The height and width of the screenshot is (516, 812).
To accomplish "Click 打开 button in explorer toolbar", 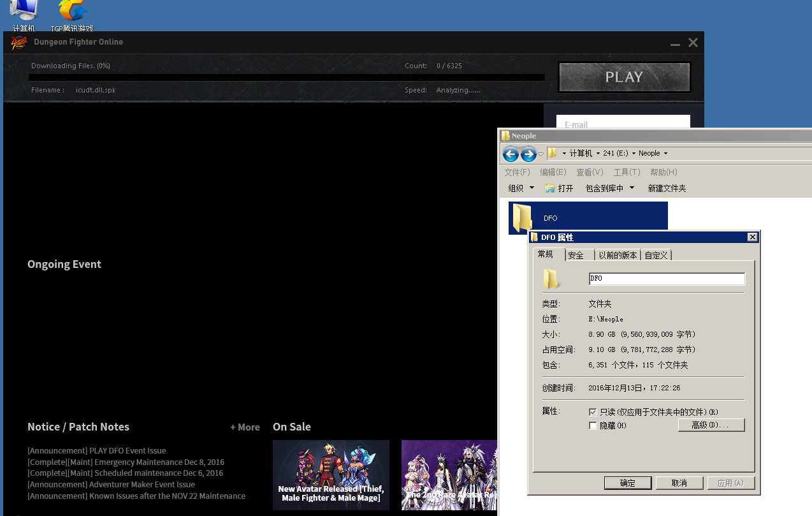I will click(559, 188).
